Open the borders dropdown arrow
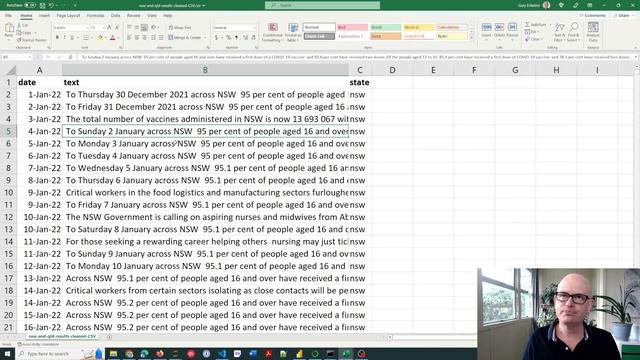Screen dimensions: 640x360 coord(91,38)
